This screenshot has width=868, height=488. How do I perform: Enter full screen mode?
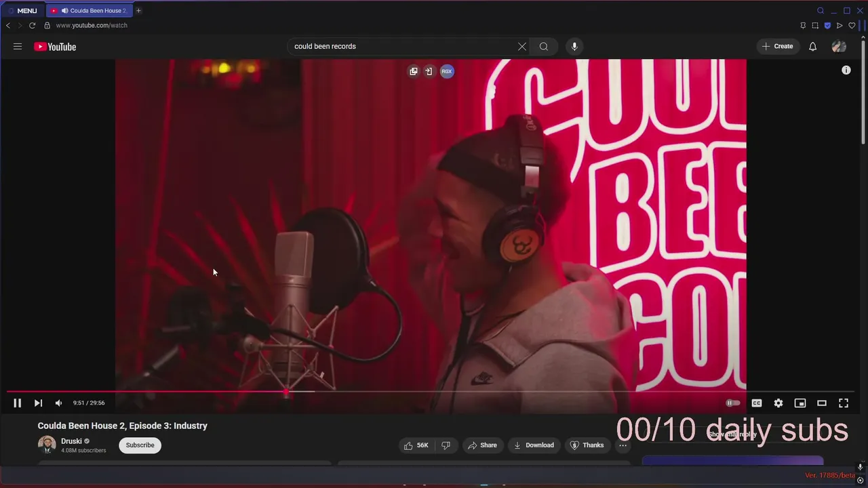pos(844,403)
